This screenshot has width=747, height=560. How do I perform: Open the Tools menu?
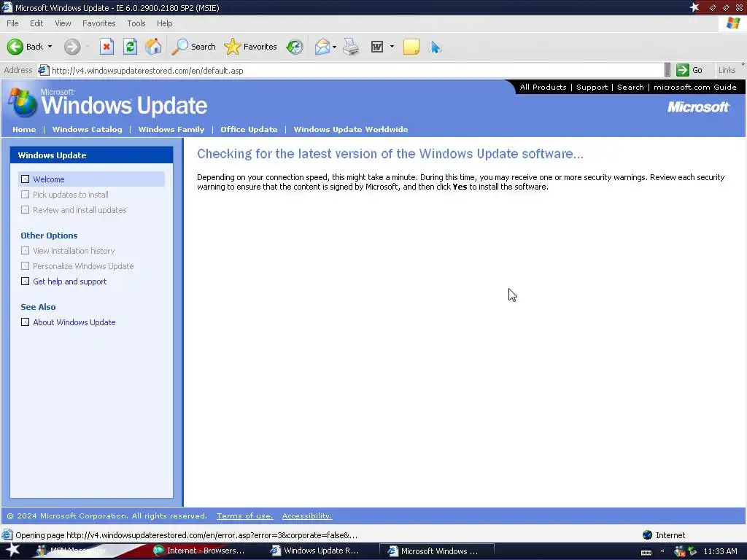pyautogui.click(x=136, y=23)
